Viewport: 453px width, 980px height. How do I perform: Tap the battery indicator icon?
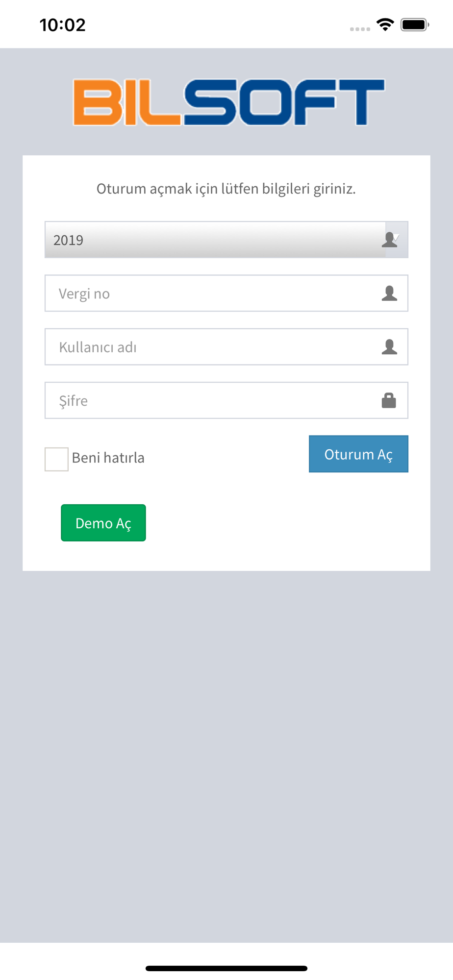click(415, 24)
